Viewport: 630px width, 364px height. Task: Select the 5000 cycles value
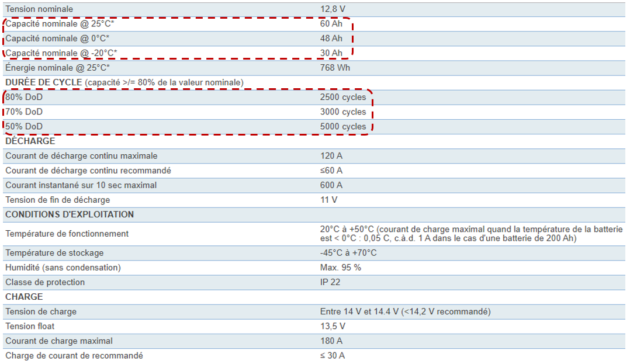point(343,126)
